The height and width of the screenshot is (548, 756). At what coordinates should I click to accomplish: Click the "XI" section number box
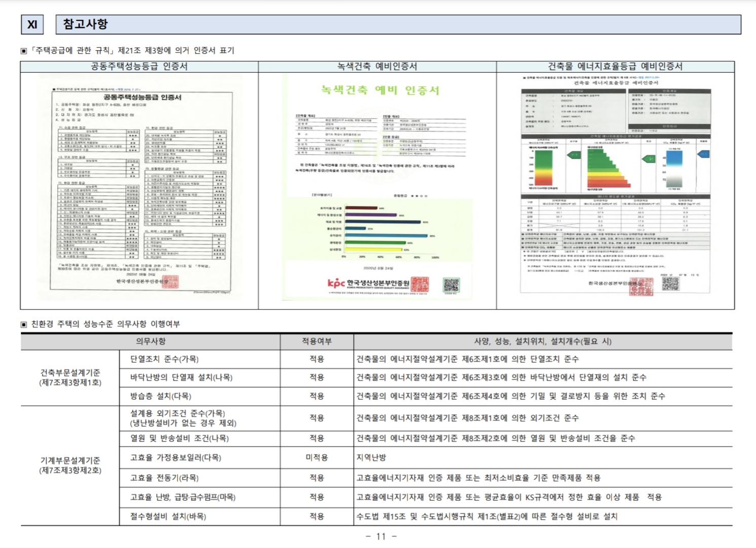tap(32, 24)
